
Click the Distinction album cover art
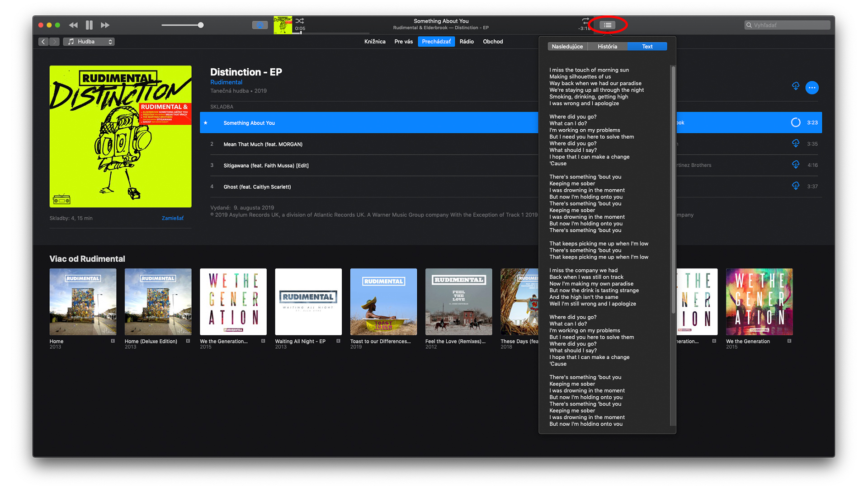pyautogui.click(x=121, y=136)
